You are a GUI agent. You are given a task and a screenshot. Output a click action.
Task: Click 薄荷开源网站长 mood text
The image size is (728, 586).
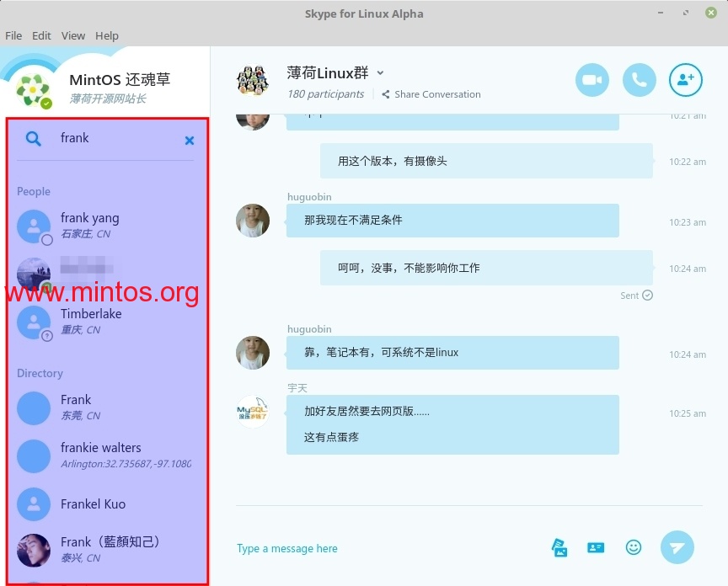(108, 99)
